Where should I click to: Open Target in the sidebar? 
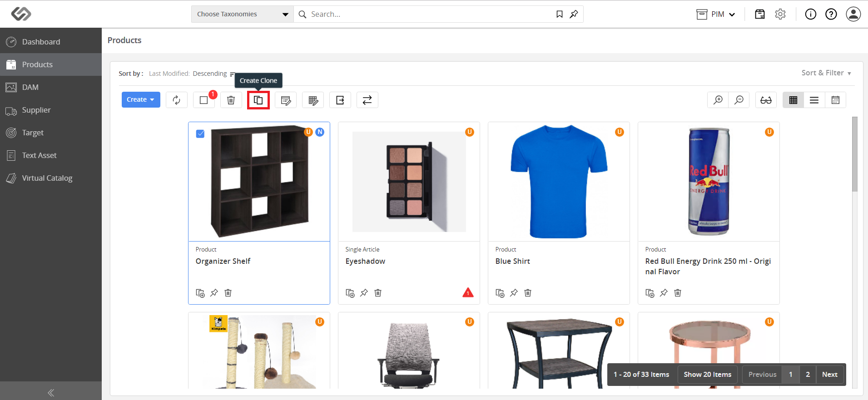(x=51, y=133)
